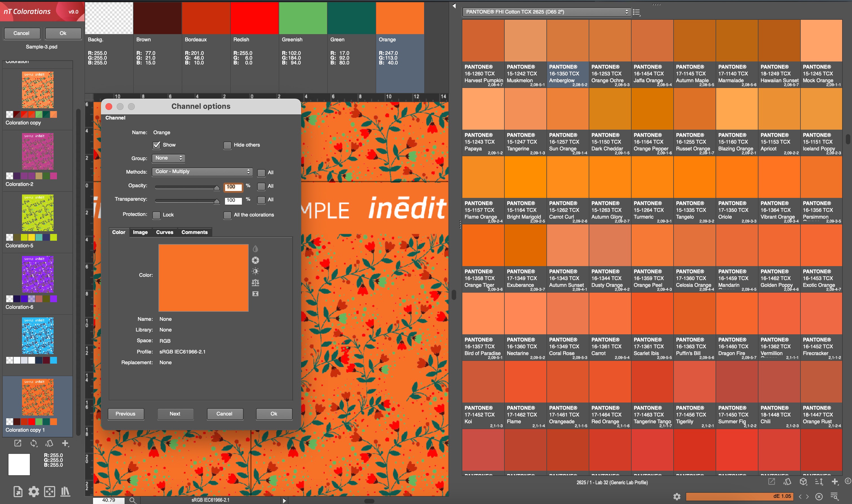This screenshot has width=852, height=504.
Task: Uncheck the Show checkbox
Action: 156,145
